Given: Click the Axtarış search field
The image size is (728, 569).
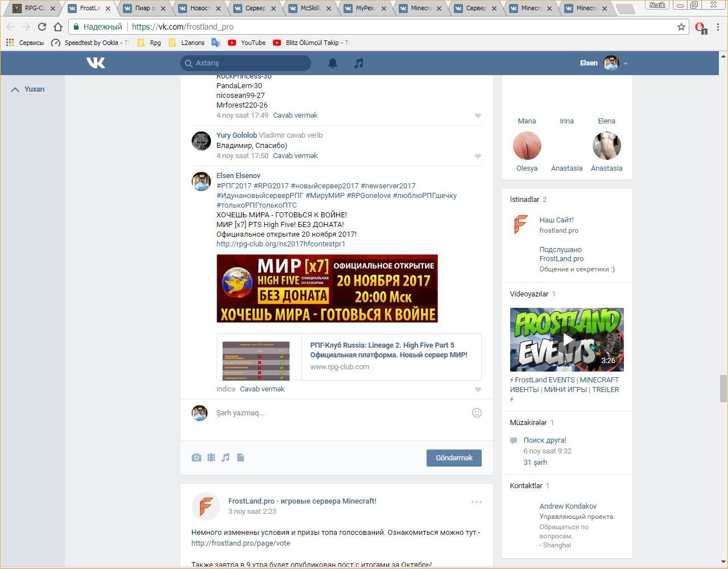Looking at the screenshot, I should coord(246,63).
